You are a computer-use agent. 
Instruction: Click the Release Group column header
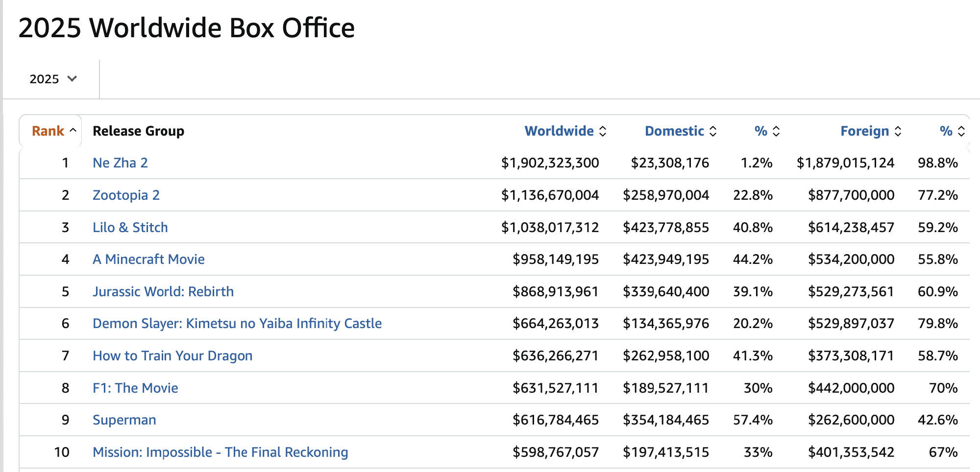tap(138, 131)
